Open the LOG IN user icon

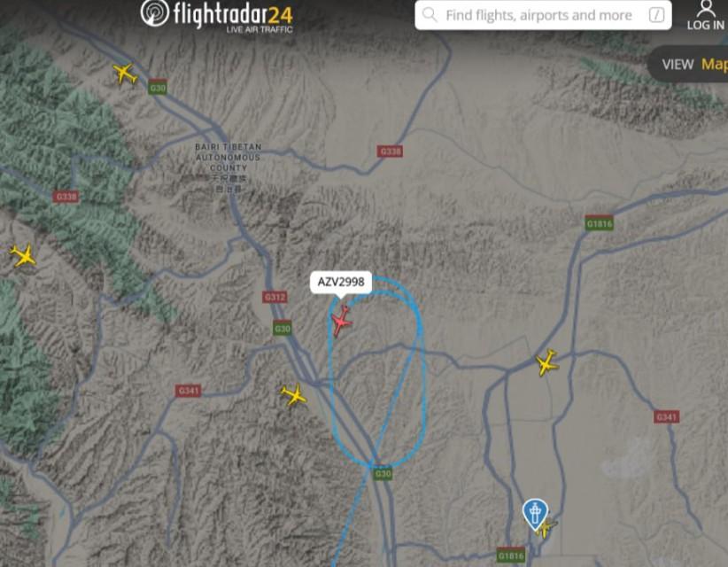[706, 8]
